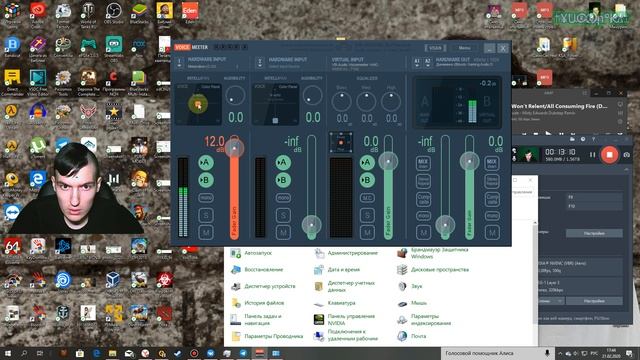Screen dimensions: 640x360
Task: Solo Hardware Input 1 with S button
Action: click(x=206, y=215)
